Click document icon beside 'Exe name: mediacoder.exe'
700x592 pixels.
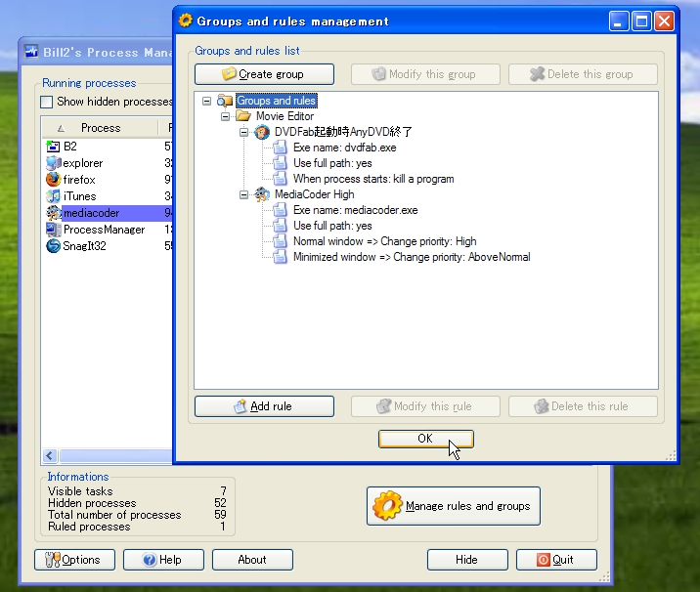[280, 210]
